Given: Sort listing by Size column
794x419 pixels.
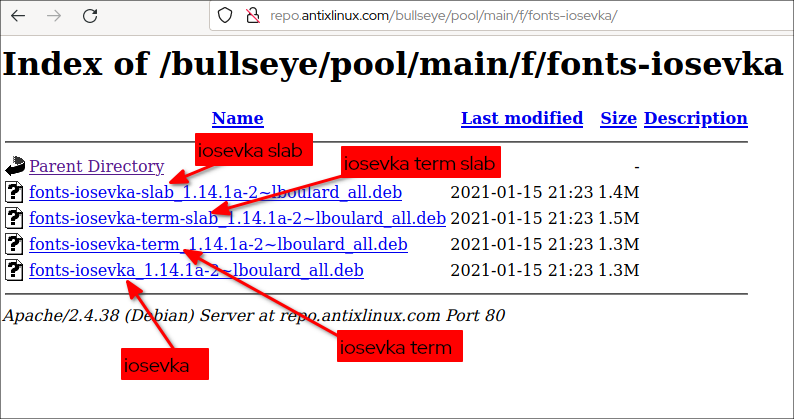Looking at the screenshot, I should (618, 118).
